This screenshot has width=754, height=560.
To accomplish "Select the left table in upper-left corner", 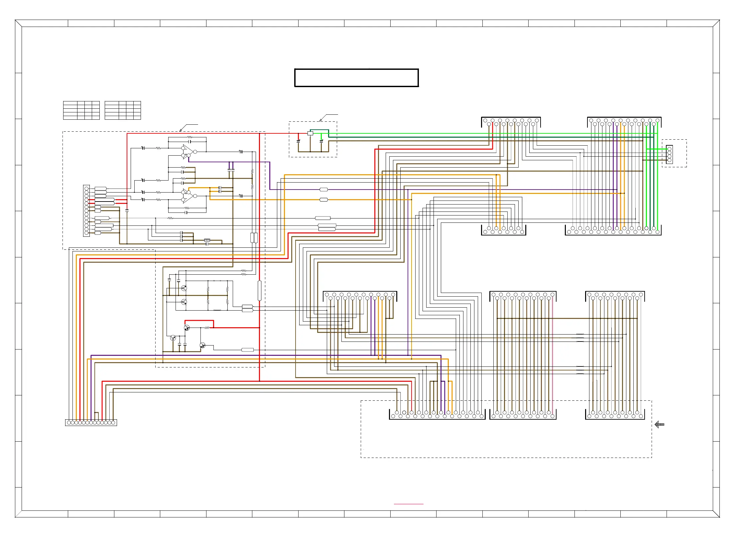I will (x=81, y=110).
